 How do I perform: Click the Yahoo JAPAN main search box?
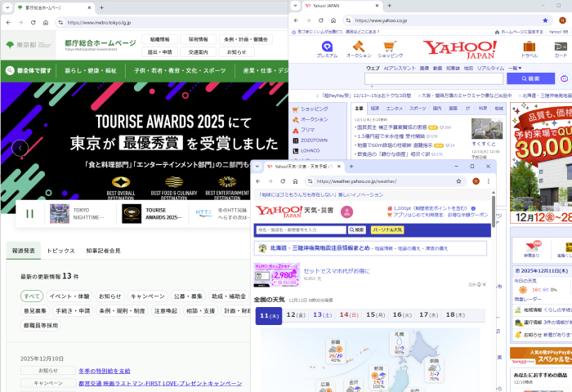coord(434,78)
